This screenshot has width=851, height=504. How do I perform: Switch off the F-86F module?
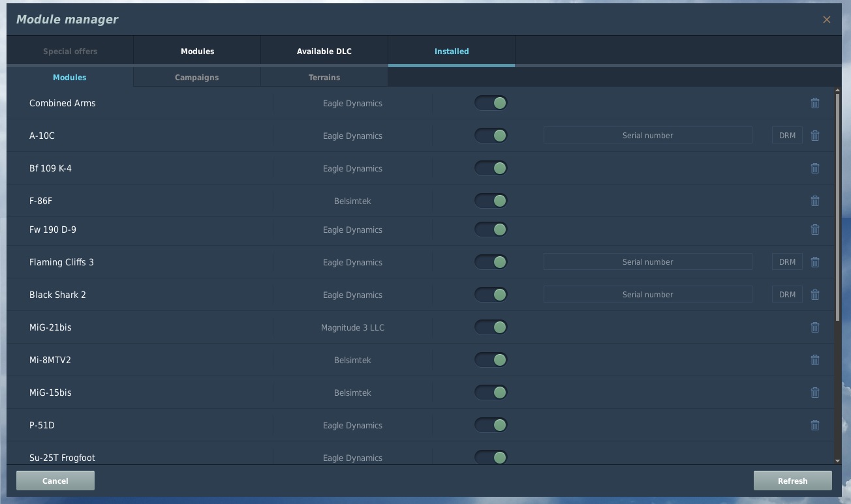pos(491,201)
